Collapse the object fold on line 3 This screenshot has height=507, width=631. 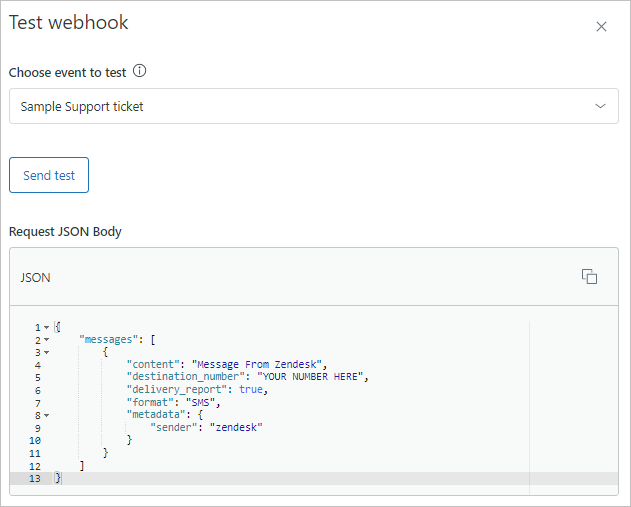[47, 352]
